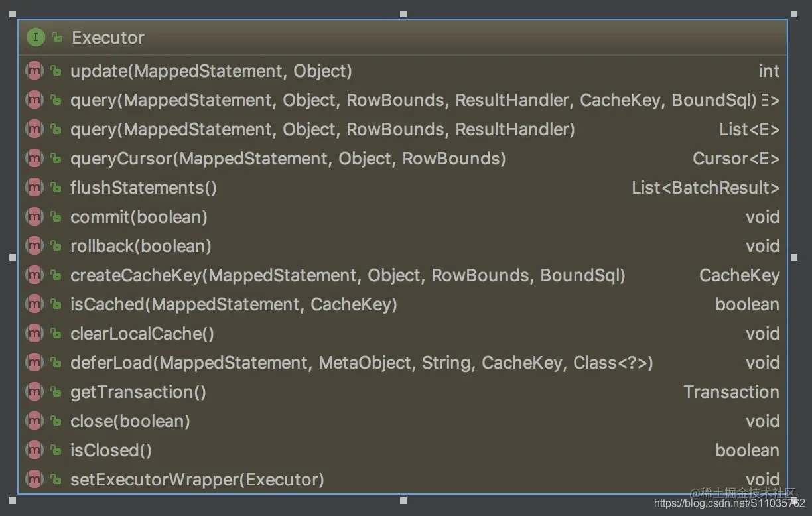
Task: Click the method icon for deferLoad
Action: (34, 363)
